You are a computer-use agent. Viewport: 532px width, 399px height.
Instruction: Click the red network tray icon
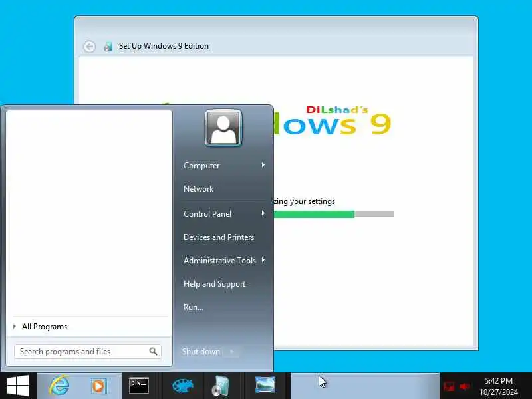point(449,386)
